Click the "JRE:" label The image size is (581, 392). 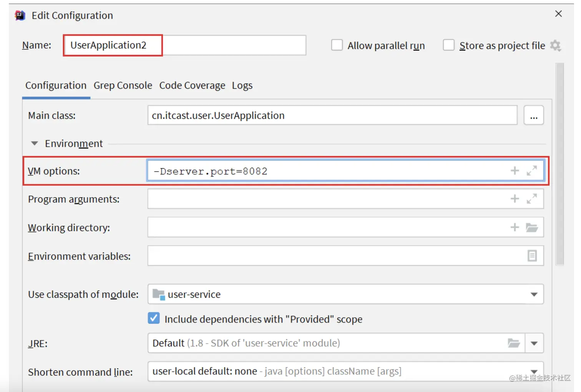point(38,344)
